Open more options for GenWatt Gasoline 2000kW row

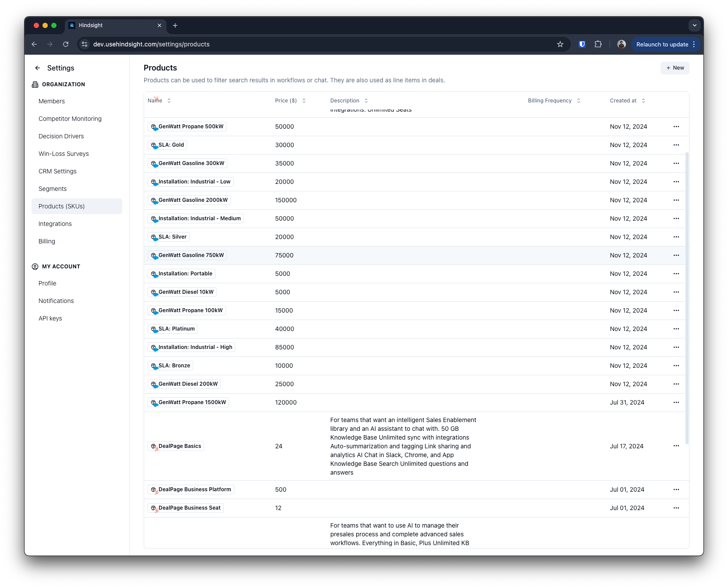click(676, 200)
